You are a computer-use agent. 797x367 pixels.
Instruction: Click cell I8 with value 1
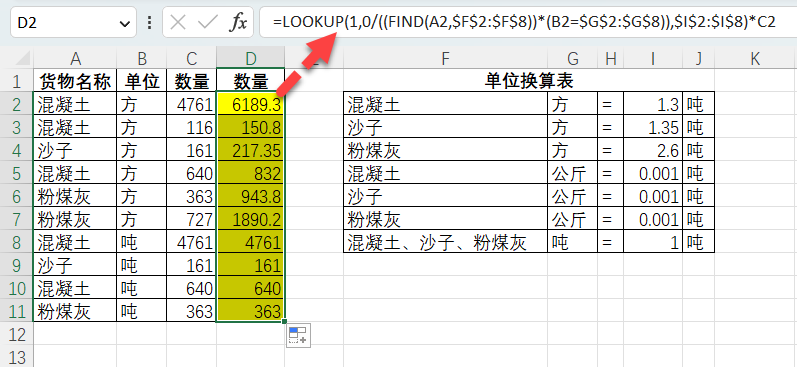(653, 242)
